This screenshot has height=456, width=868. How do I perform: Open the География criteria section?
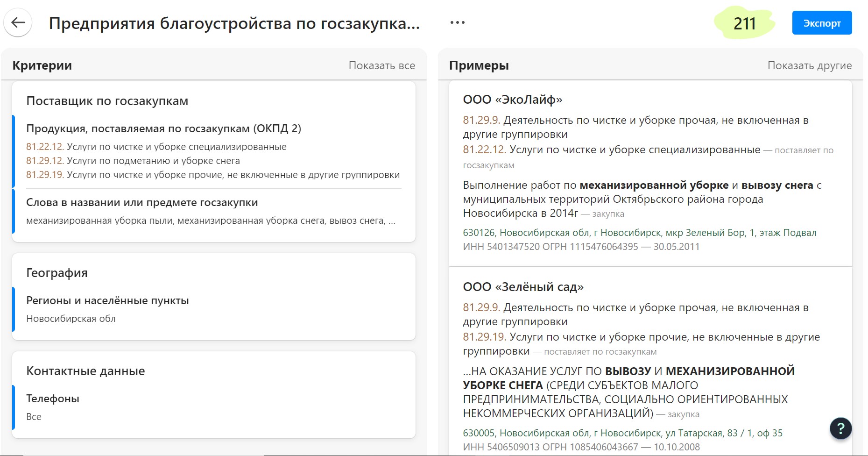coord(57,273)
